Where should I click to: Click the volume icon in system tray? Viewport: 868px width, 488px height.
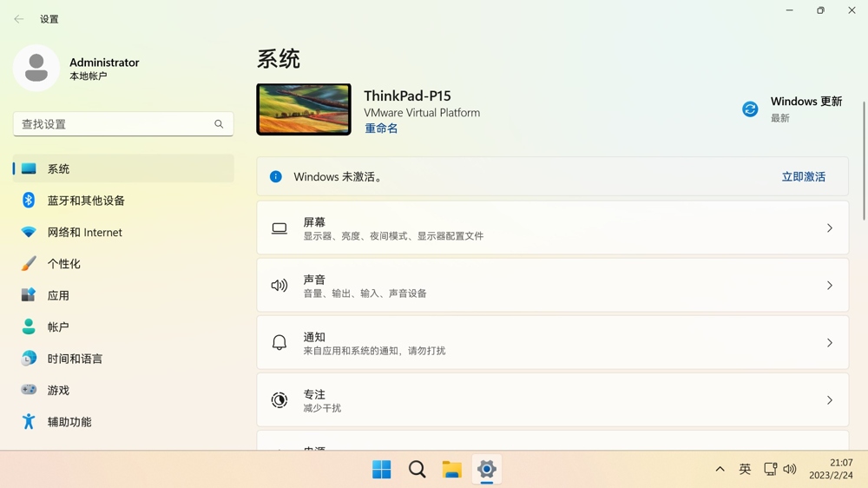coord(790,469)
